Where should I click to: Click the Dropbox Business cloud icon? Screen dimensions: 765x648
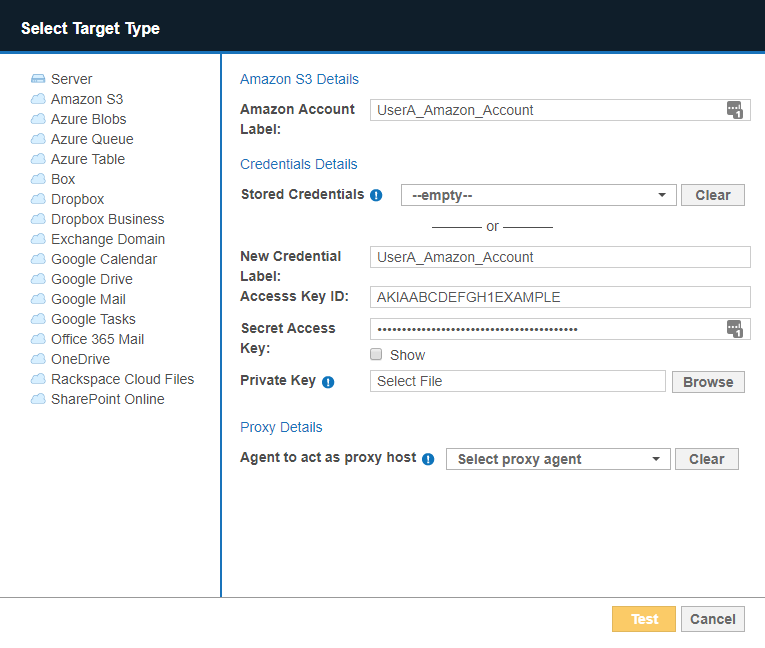coord(38,219)
